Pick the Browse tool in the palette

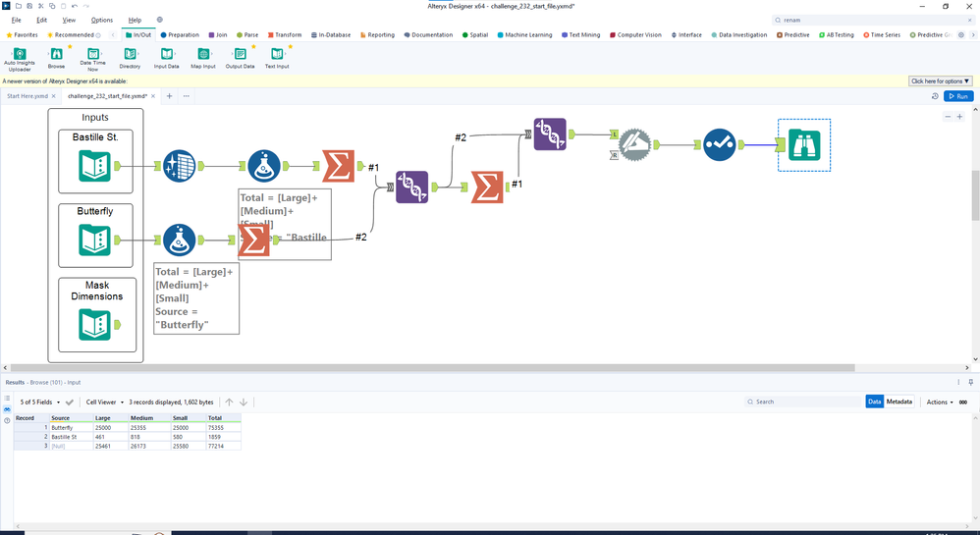tap(56, 58)
